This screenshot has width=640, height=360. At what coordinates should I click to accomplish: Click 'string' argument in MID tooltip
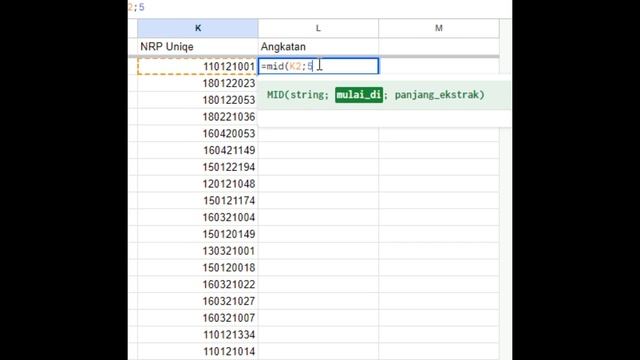[307, 95]
